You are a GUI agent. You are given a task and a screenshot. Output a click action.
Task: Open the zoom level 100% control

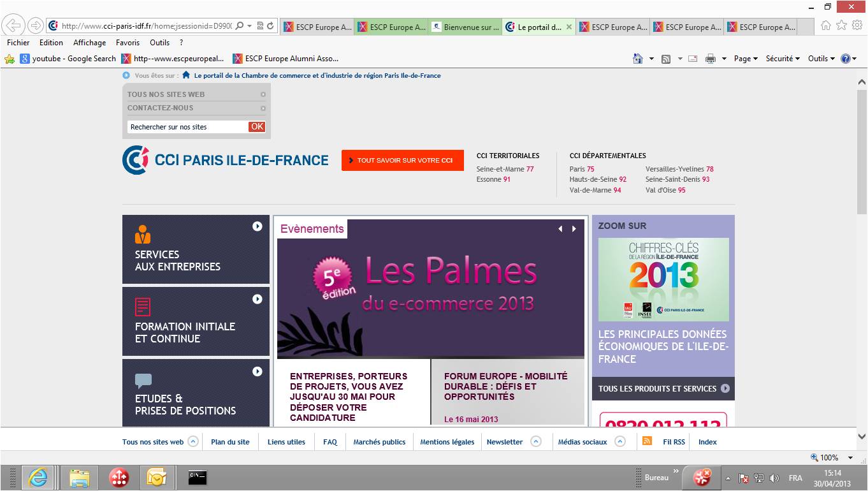(832, 457)
